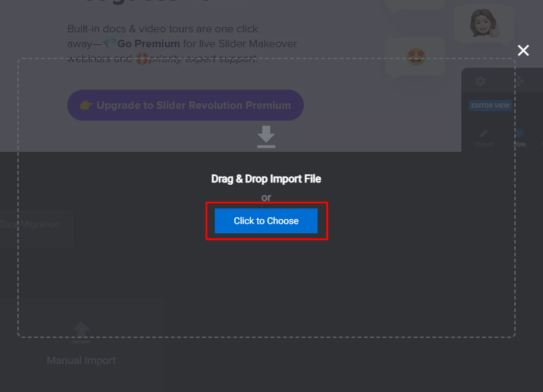The height and width of the screenshot is (392, 543).
Task: Click the empty dashed drop zone below the button
Action: point(266,287)
